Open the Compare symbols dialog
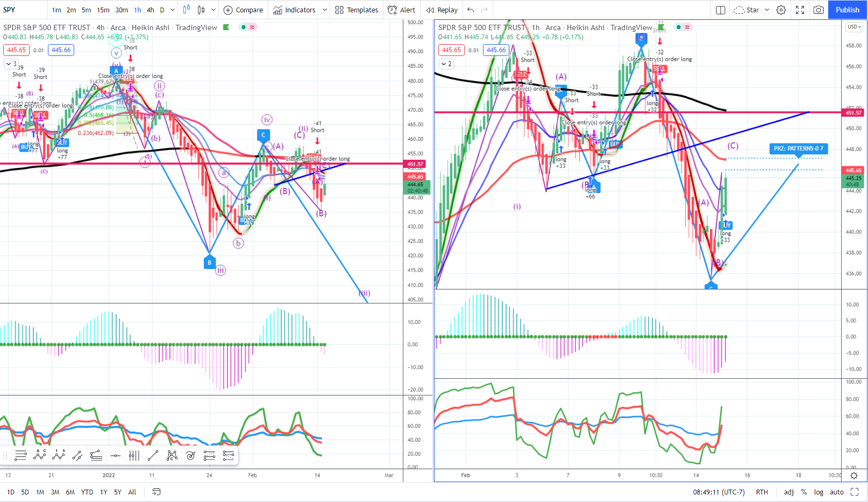The width and height of the screenshot is (868, 502). [x=243, y=10]
